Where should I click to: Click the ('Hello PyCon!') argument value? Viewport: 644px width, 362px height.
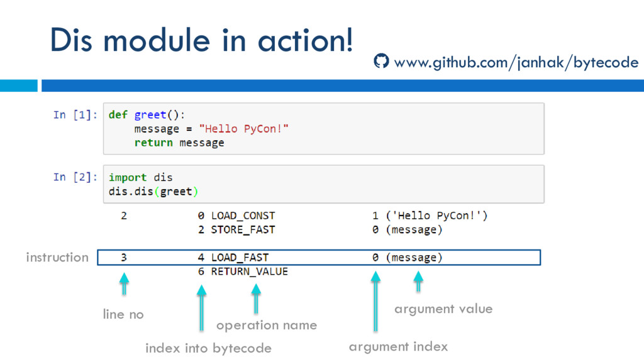tap(436, 216)
